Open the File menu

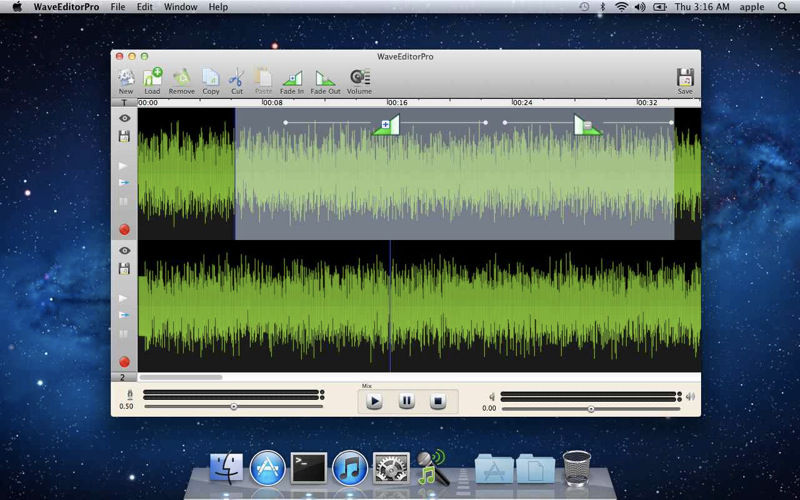(118, 7)
